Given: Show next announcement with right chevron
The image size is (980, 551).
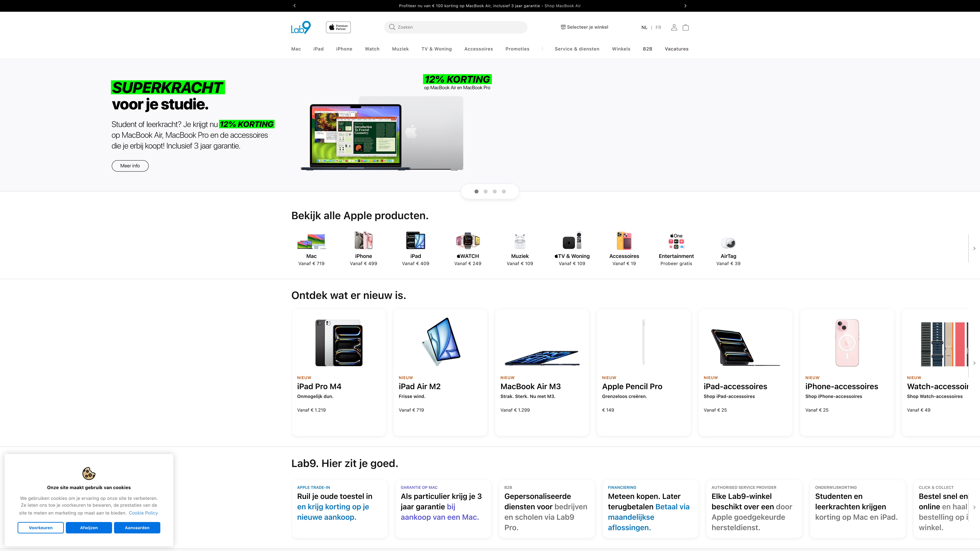Looking at the screenshot, I should tap(685, 6).
